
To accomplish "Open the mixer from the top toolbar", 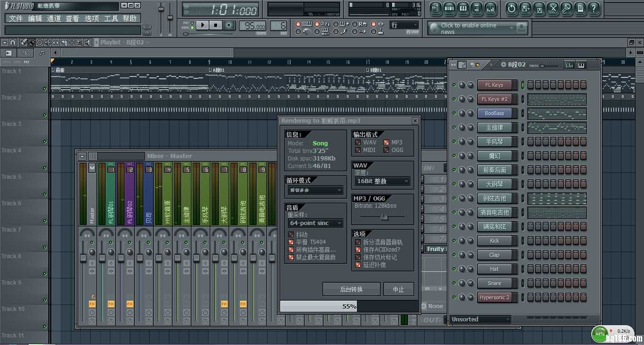I will click(490, 8).
